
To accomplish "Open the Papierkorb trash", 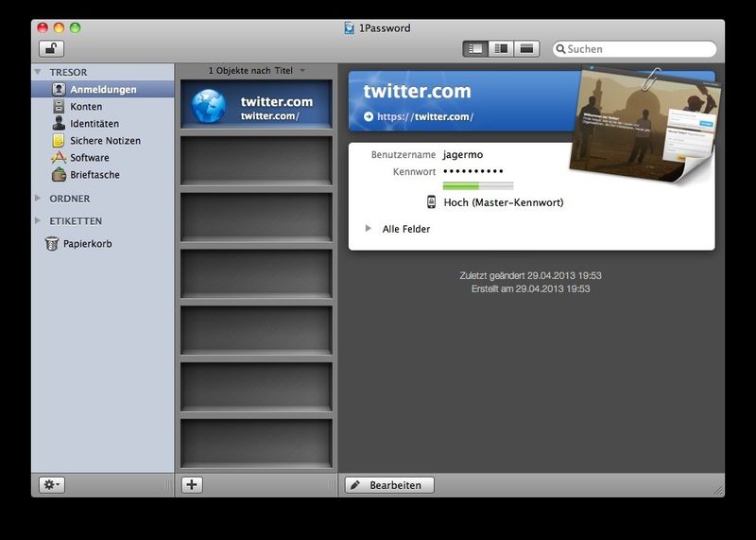I will (x=87, y=244).
